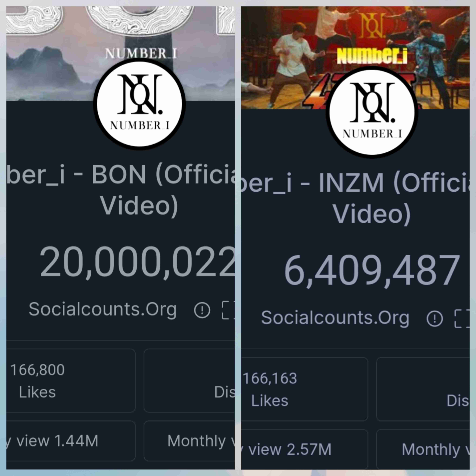The height and width of the screenshot is (476, 476).
Task: Open the INZM video banner thumbnail
Action: (x=355, y=58)
